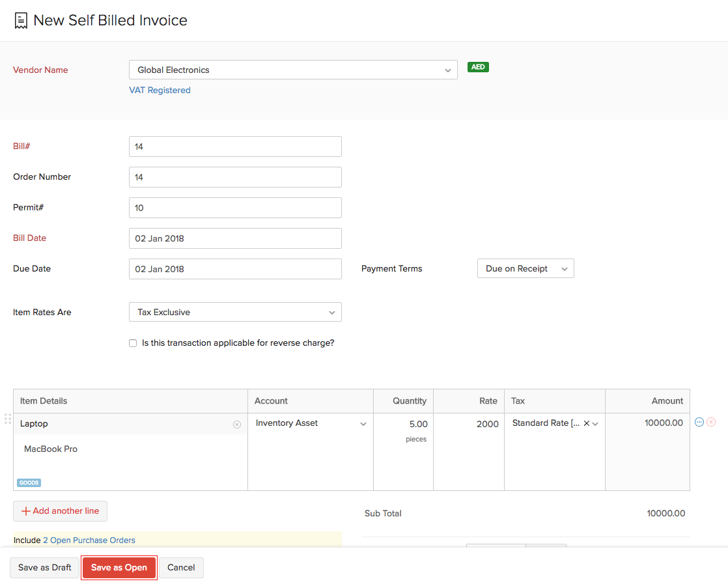Enable reverse charge for this transaction
728x588 pixels.
pyautogui.click(x=133, y=343)
